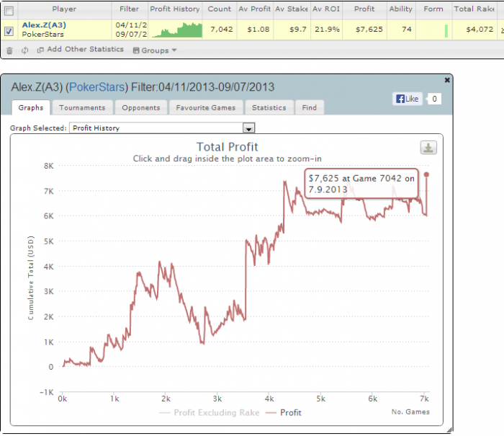Sort by the Av ROI column header
Viewport: 504px width, 436px height.
pos(326,9)
